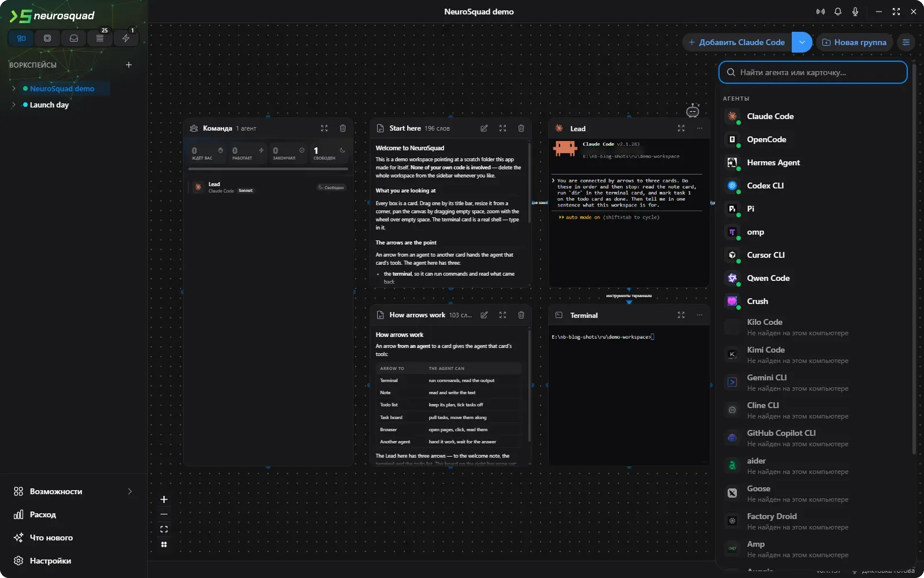Zoom out the canvas

pyautogui.click(x=164, y=514)
